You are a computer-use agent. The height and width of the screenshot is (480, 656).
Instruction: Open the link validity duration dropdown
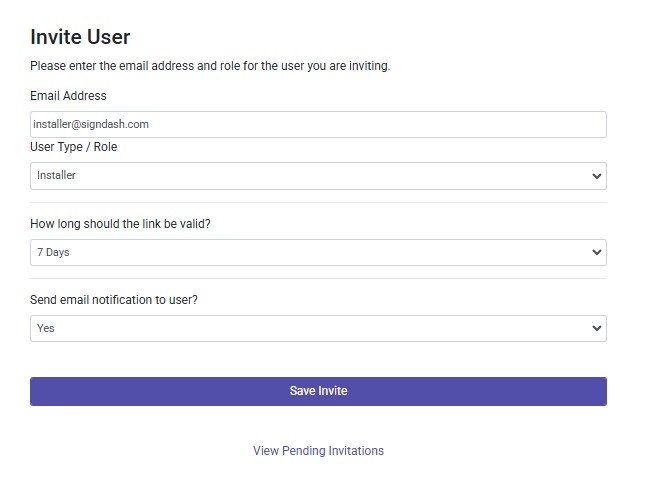coord(318,252)
